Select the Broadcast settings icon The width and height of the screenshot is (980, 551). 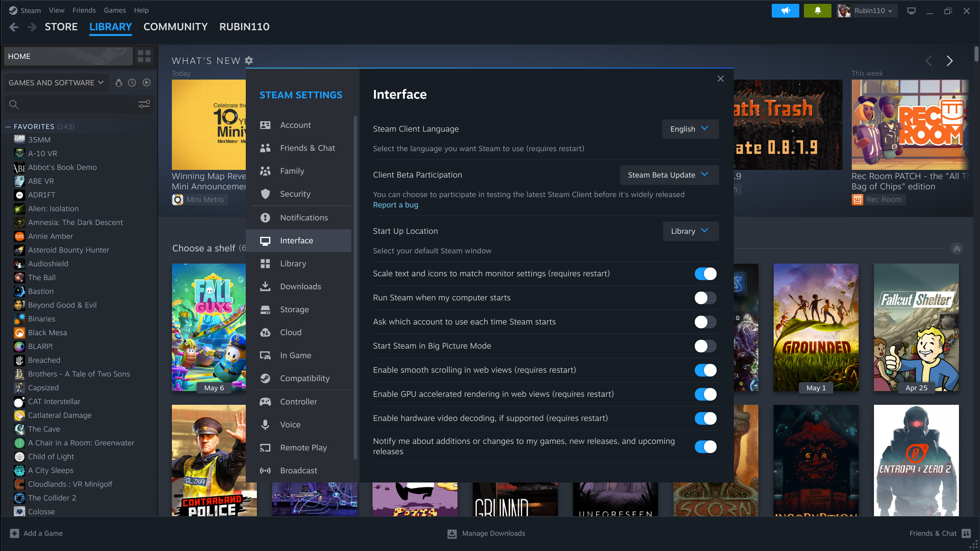265,471
